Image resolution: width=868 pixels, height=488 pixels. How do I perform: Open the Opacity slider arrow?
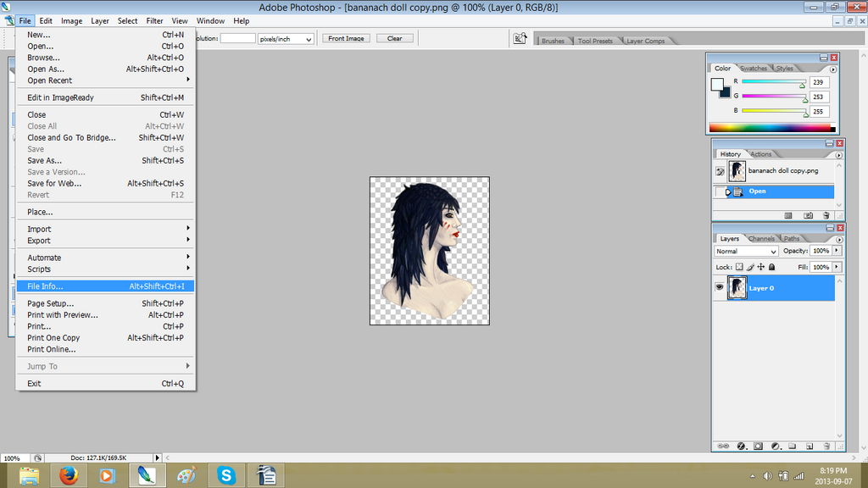pos(837,251)
